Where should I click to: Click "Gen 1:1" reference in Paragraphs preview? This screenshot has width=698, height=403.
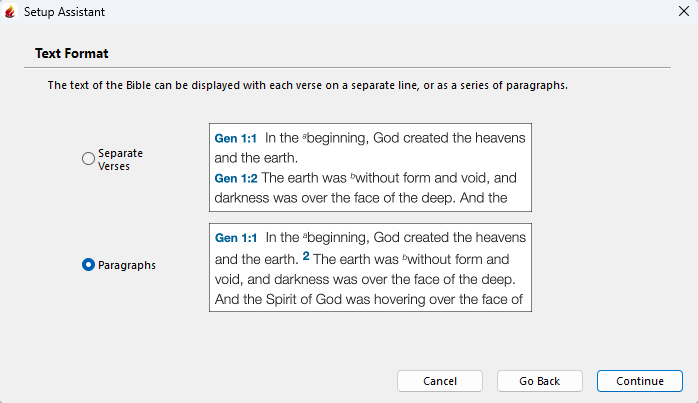236,238
